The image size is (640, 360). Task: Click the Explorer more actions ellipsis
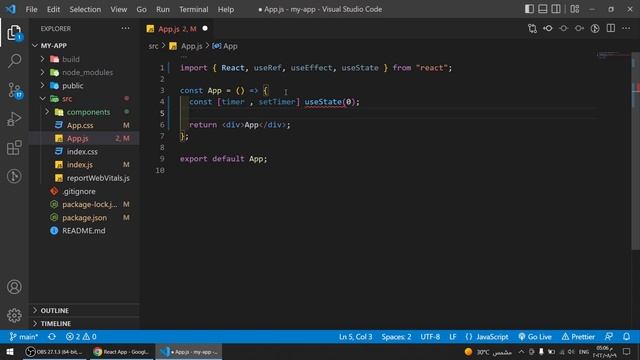coord(125,29)
